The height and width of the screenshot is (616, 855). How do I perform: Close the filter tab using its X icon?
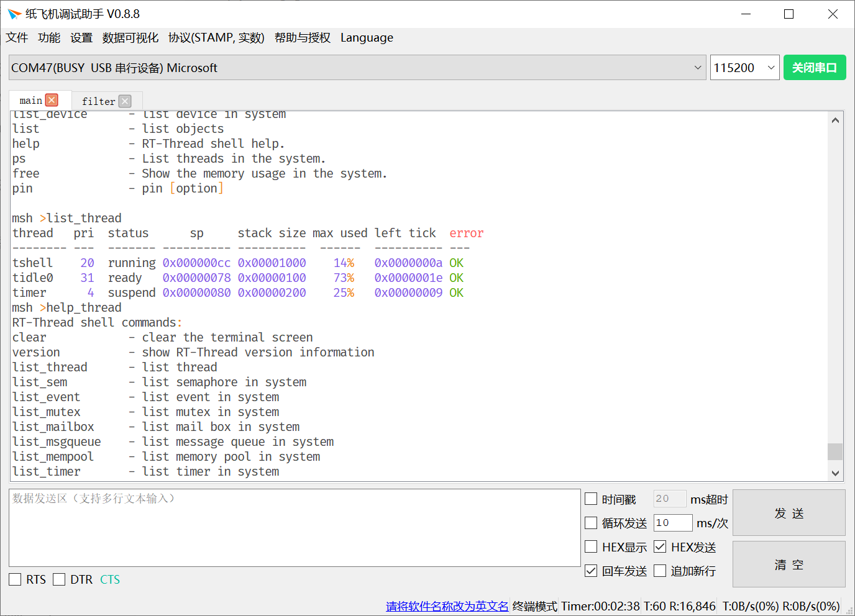(x=125, y=101)
